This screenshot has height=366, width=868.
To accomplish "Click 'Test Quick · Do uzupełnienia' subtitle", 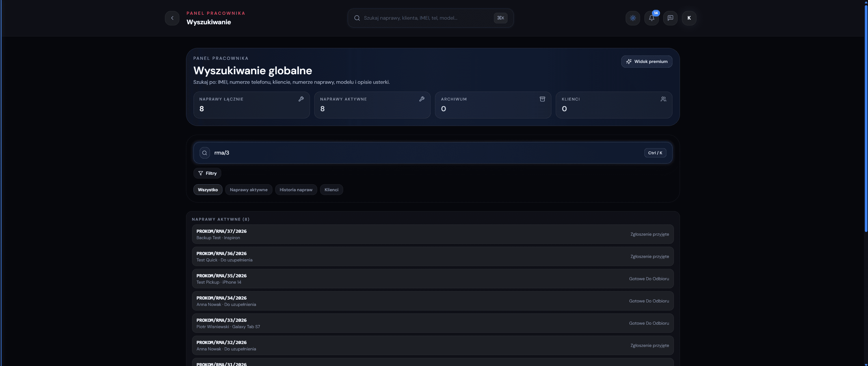I will [224, 260].
